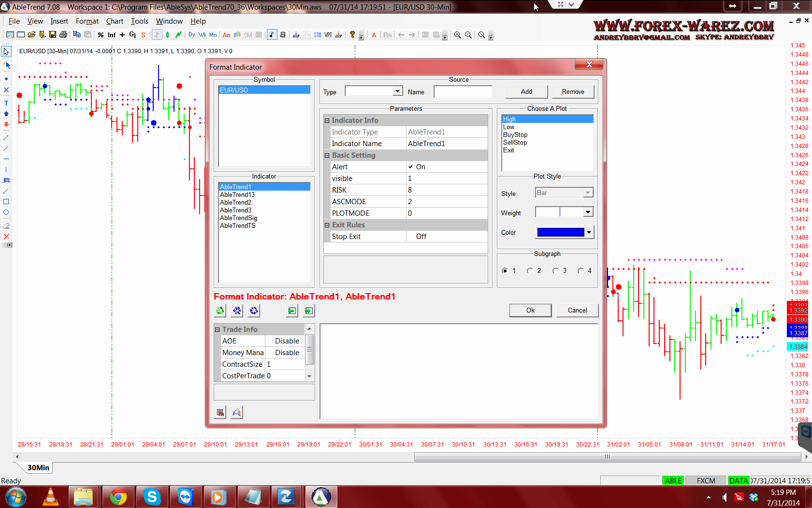The width and height of the screenshot is (812, 508).
Task: Open the Source Type dropdown
Action: [397, 91]
